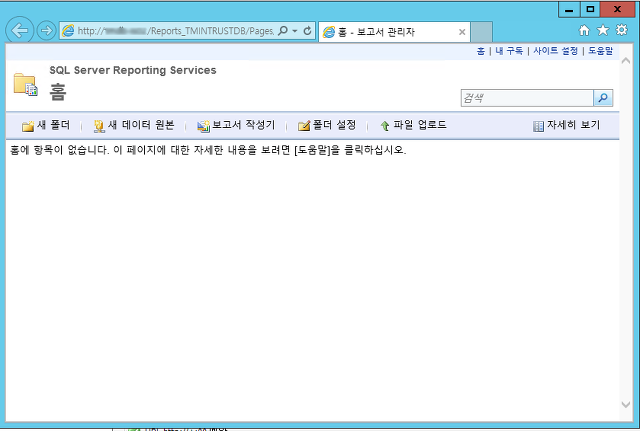Image resolution: width=640 pixels, height=431 pixels.
Task: Click the 검색 search input box
Action: click(527, 98)
